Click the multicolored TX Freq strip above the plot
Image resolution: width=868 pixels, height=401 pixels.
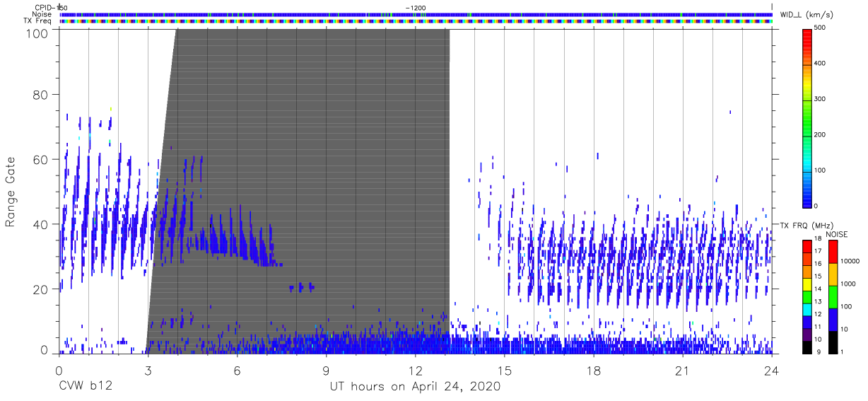point(416,21)
